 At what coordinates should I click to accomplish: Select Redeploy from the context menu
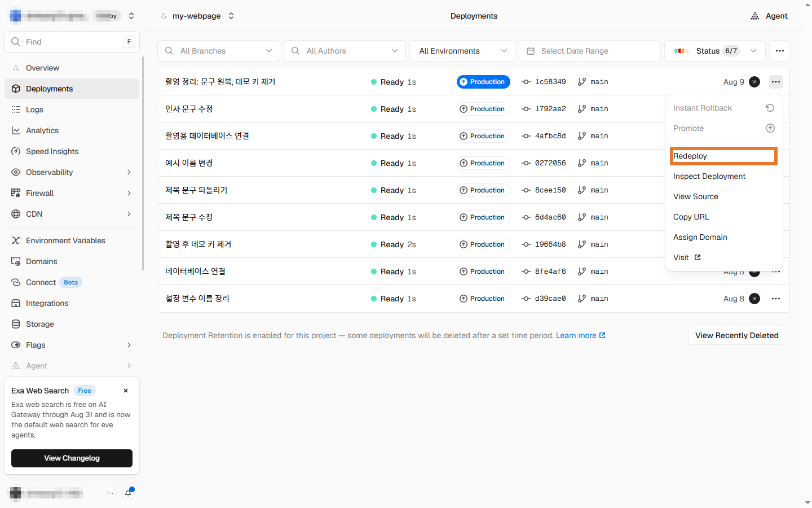click(x=724, y=156)
